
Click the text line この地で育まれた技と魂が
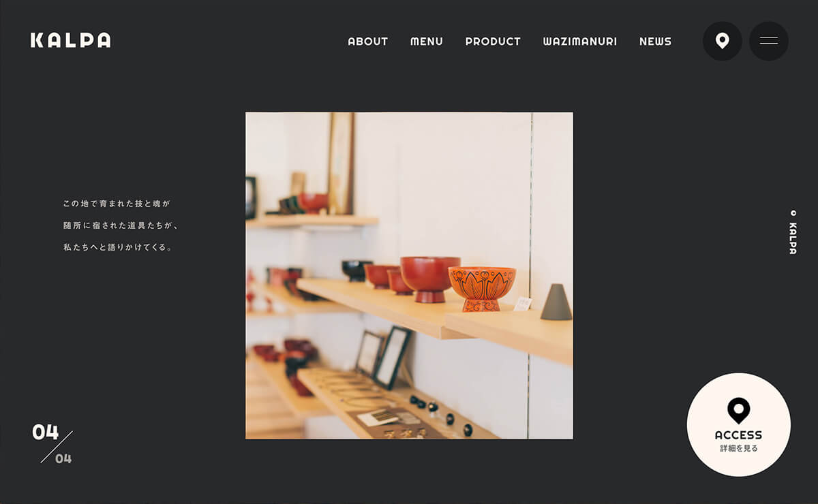pos(117,204)
